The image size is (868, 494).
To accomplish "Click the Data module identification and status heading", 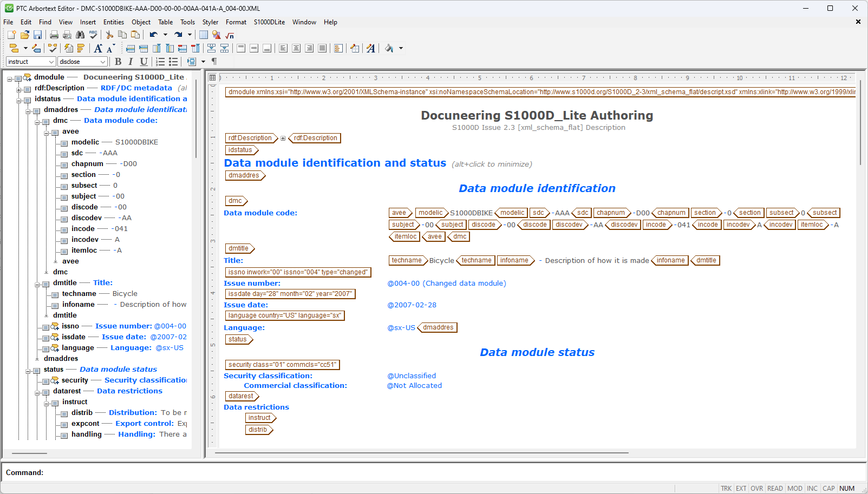I will (x=335, y=163).
